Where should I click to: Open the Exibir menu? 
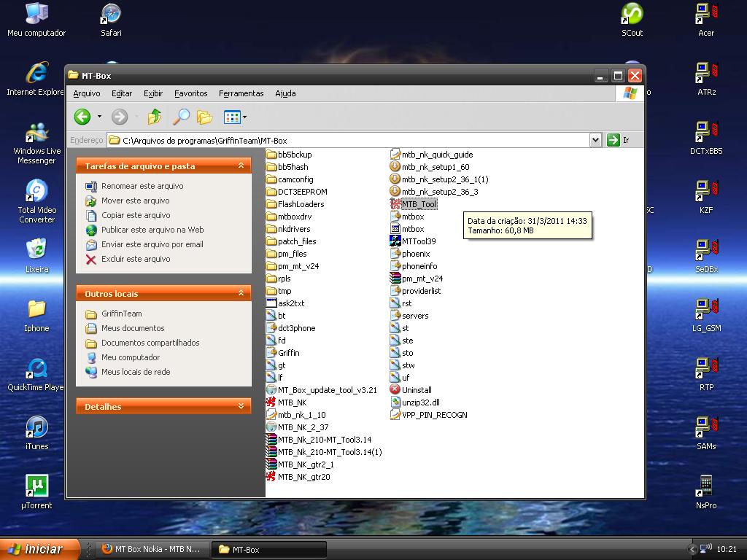tap(153, 93)
